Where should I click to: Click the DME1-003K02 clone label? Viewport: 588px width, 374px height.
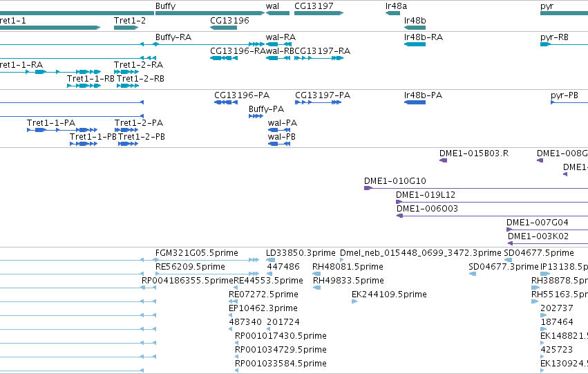(x=538, y=236)
